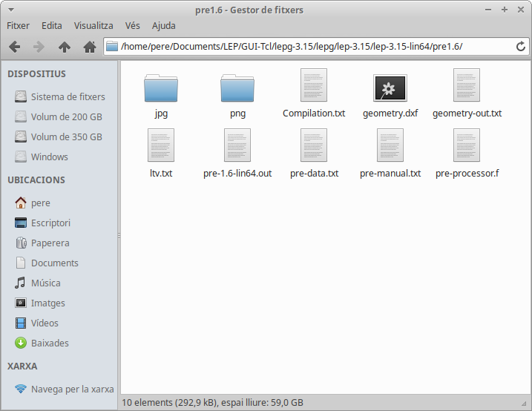Select the Compilation.txt file icon
532x411 pixels.
coord(314,85)
